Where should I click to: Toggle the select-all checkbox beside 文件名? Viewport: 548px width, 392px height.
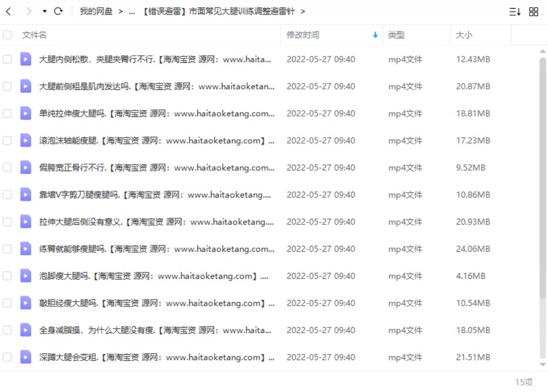7,35
